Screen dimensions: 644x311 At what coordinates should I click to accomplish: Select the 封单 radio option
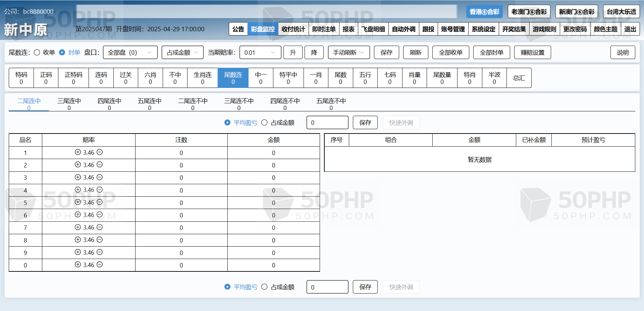62,52
